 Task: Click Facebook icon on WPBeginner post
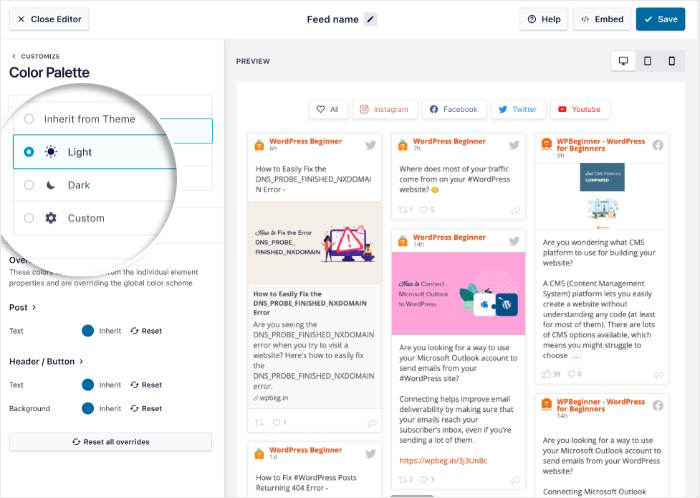click(658, 145)
